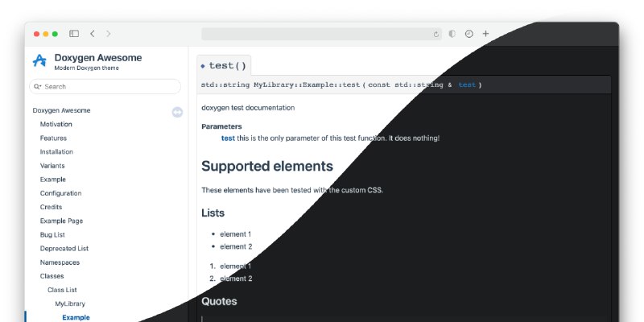This screenshot has height=322, width=644.
Task: Reload the page using refresh icon
Action: click(x=436, y=34)
